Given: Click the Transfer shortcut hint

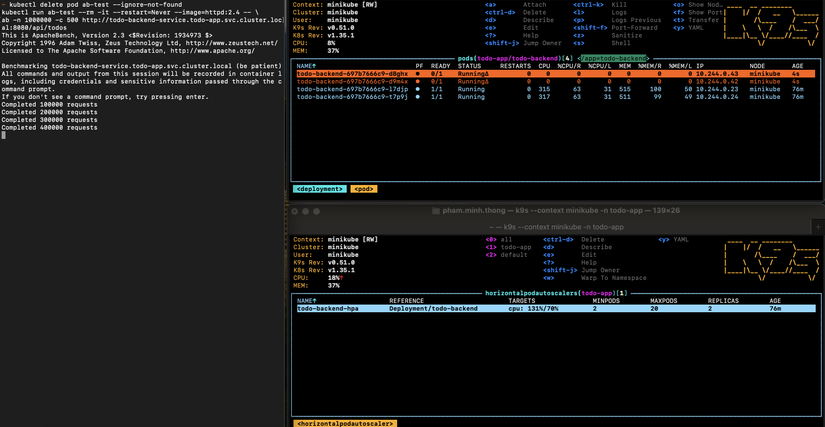Looking at the screenshot, I should click(703, 20).
